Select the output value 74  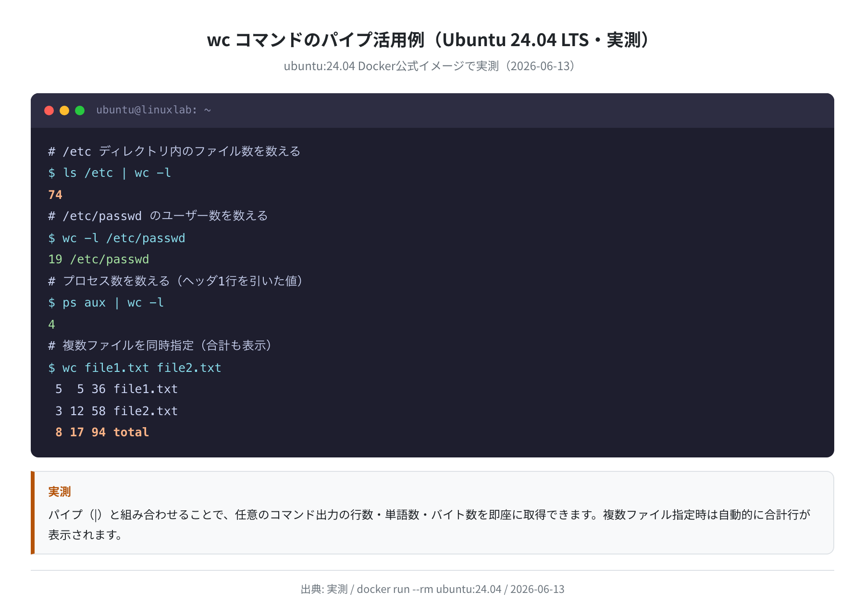click(x=55, y=195)
